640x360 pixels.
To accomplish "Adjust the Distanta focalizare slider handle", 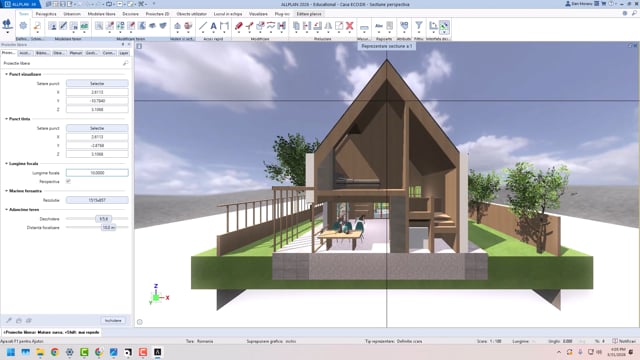I will [x=109, y=227].
